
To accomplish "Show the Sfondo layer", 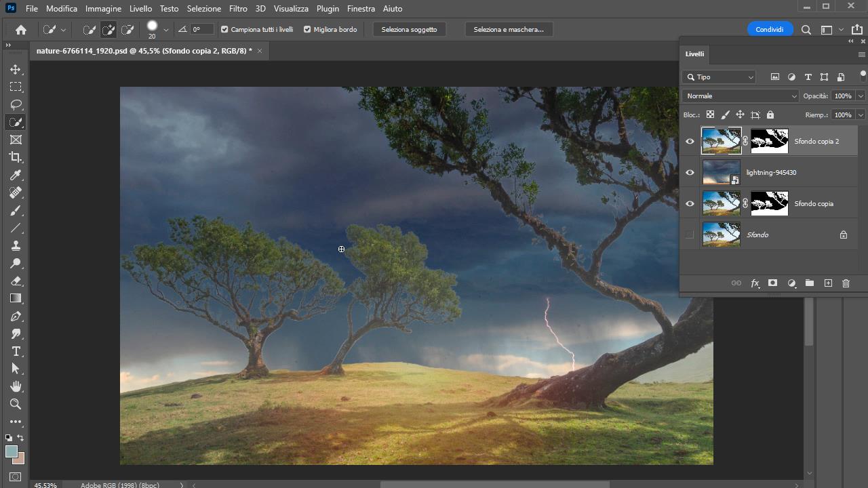I will [690, 235].
